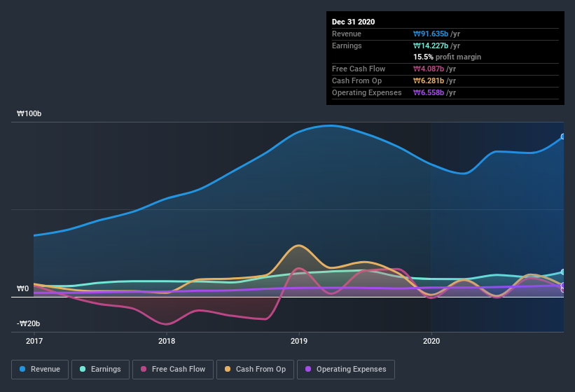Toggle the Cash From Op legend button
The width and height of the screenshot is (575, 392).
tap(255, 370)
